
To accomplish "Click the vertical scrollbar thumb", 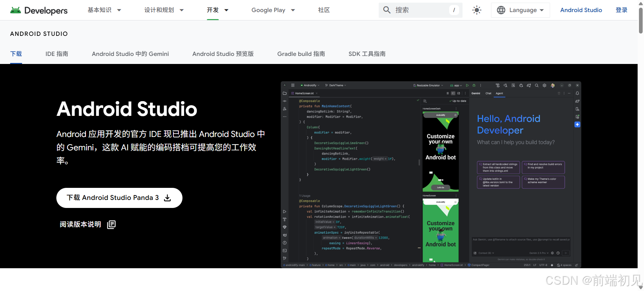I will click(641, 20).
